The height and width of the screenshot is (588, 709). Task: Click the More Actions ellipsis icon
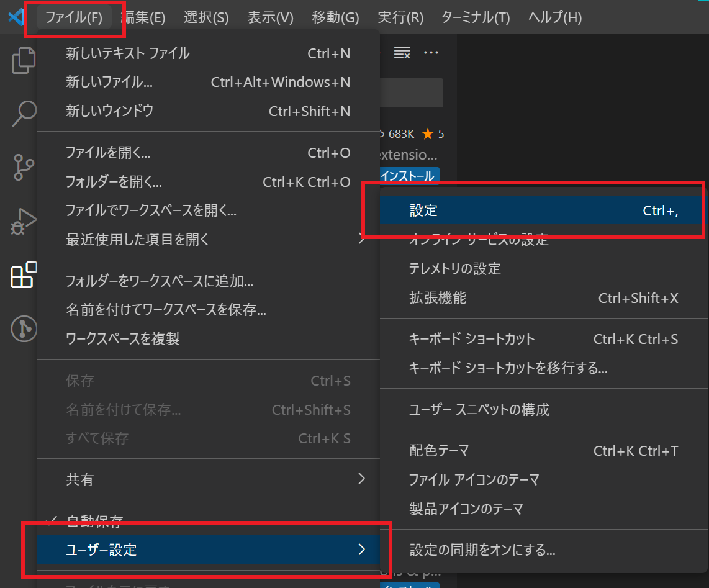pos(432,53)
